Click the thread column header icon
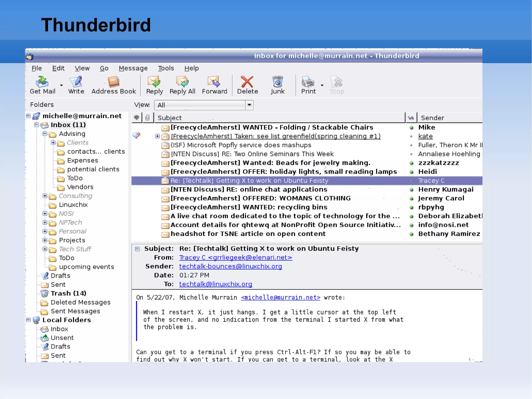This screenshot has width=532, height=399. [137, 118]
